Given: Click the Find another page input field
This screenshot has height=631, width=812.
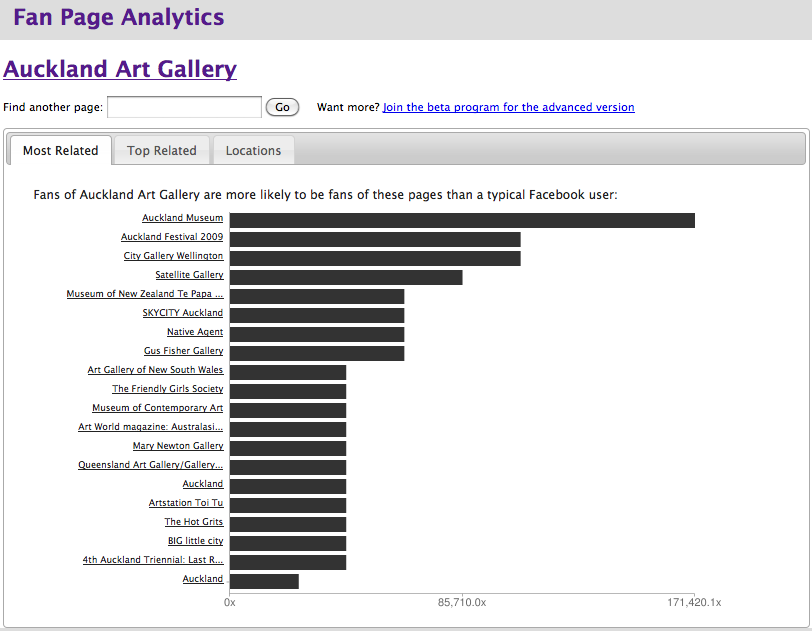Looking at the screenshot, I should point(184,107).
